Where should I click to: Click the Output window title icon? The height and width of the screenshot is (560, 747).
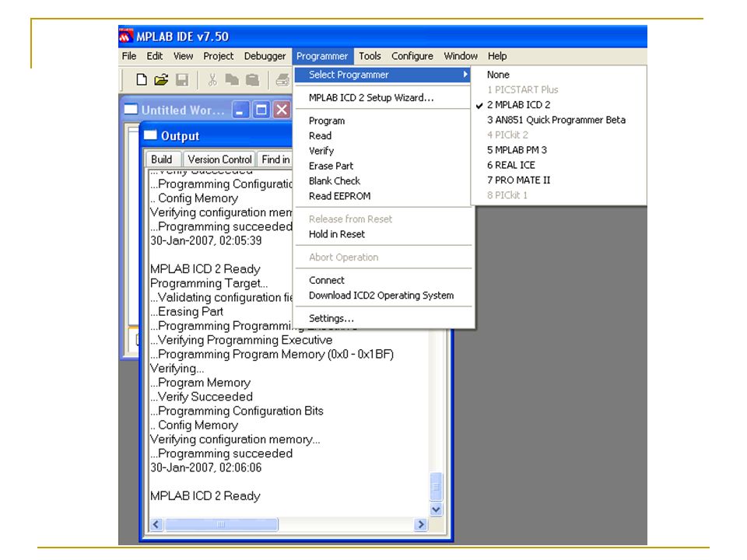[x=150, y=135]
